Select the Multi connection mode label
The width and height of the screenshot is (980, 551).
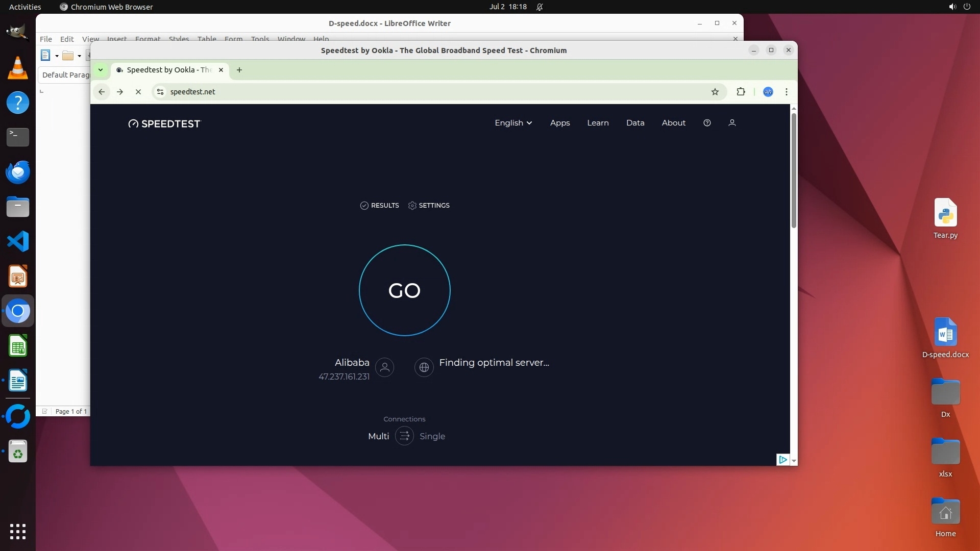[378, 436]
